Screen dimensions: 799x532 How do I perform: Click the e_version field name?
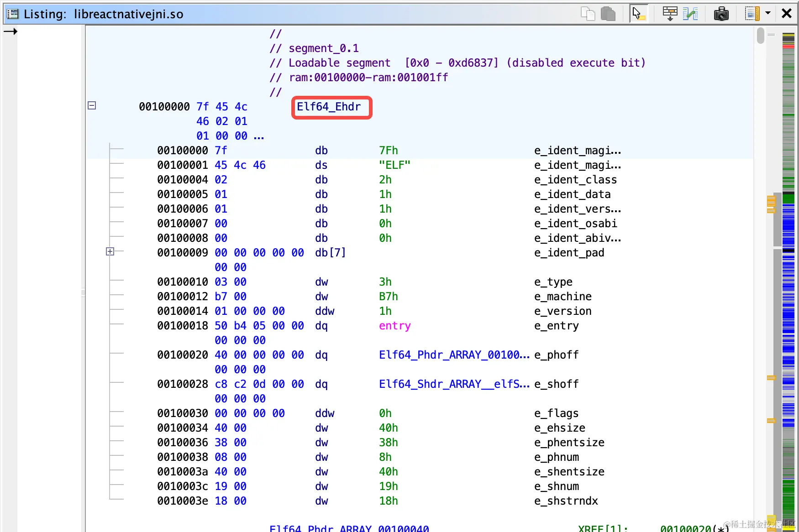563,311
